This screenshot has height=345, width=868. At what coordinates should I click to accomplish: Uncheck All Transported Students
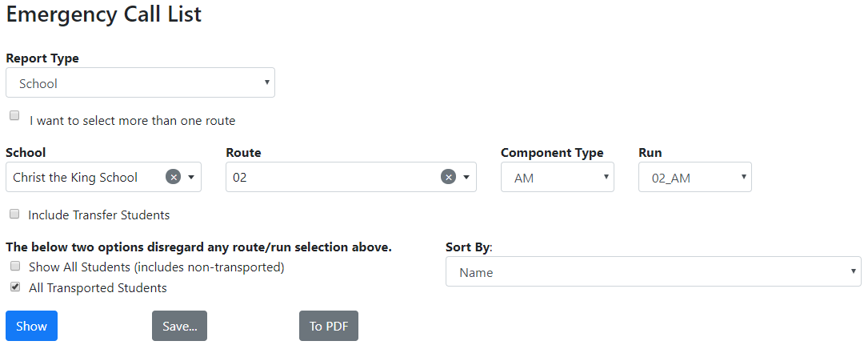[x=14, y=287]
